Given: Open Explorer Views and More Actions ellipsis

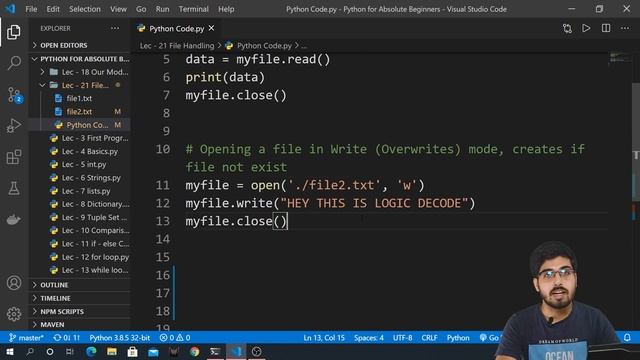Looking at the screenshot, I should 115,28.
